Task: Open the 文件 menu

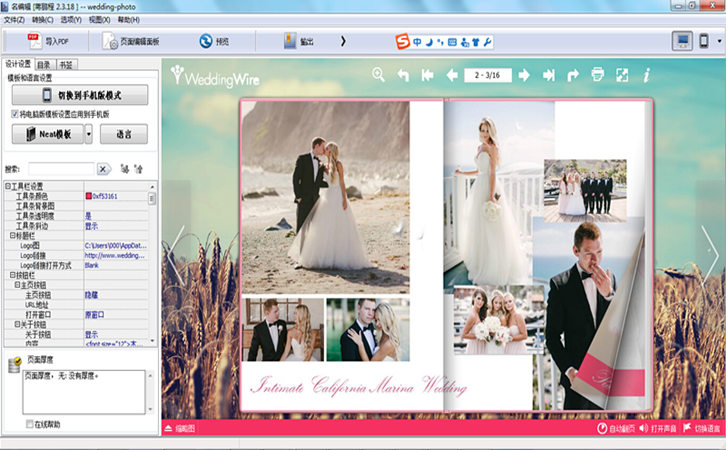Action: click(14, 19)
